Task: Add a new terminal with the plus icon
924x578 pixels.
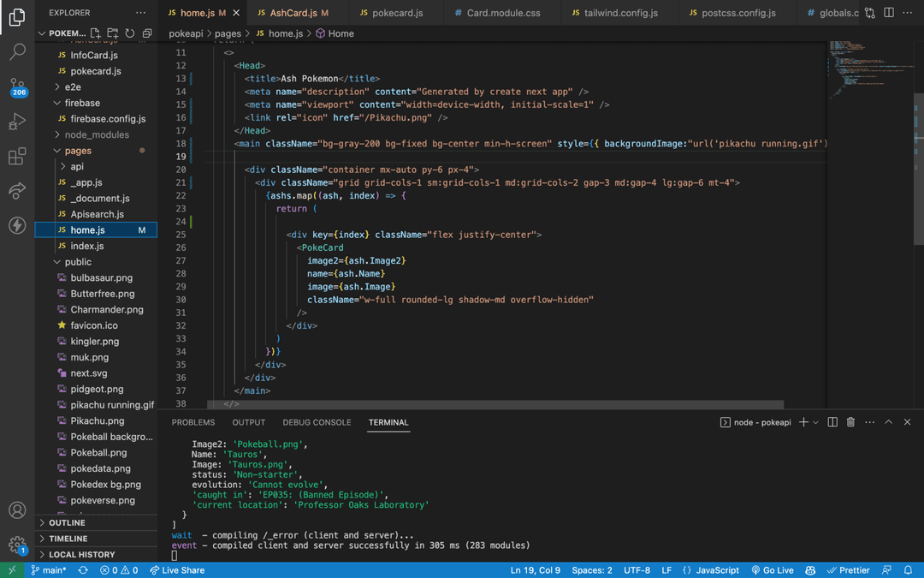Action: pyautogui.click(x=803, y=422)
